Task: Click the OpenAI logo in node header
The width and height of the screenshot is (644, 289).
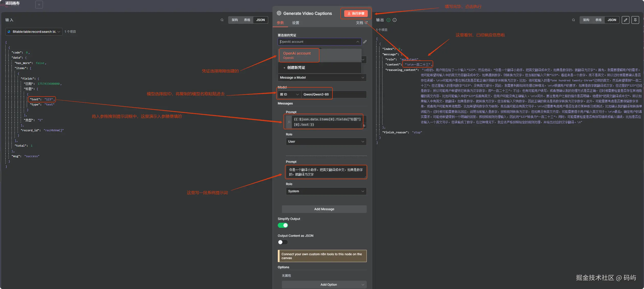Action: coord(279,13)
